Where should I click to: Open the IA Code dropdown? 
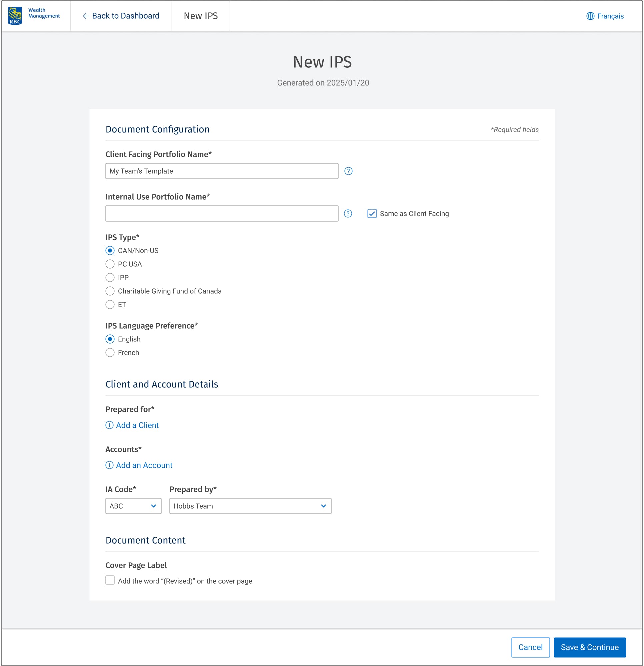[133, 506]
